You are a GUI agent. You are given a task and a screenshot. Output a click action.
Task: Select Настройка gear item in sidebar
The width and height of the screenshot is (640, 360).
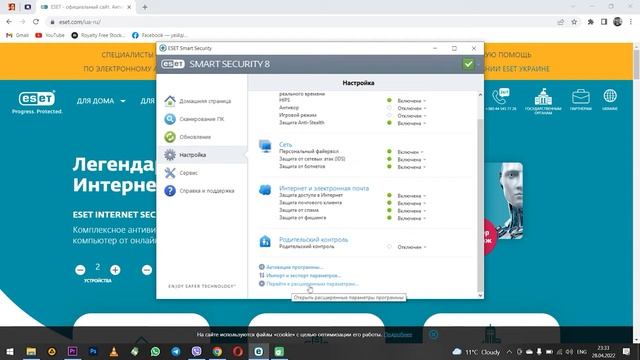(202, 155)
